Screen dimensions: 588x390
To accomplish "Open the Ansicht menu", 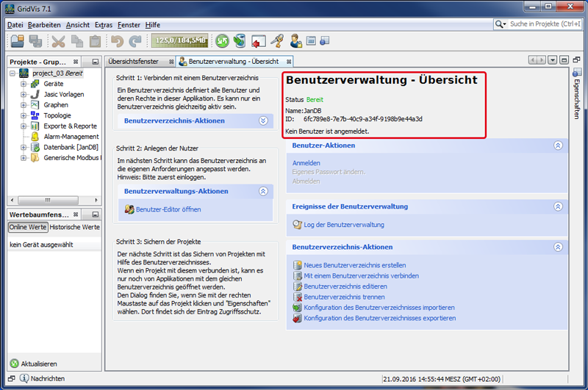I will pos(78,25).
